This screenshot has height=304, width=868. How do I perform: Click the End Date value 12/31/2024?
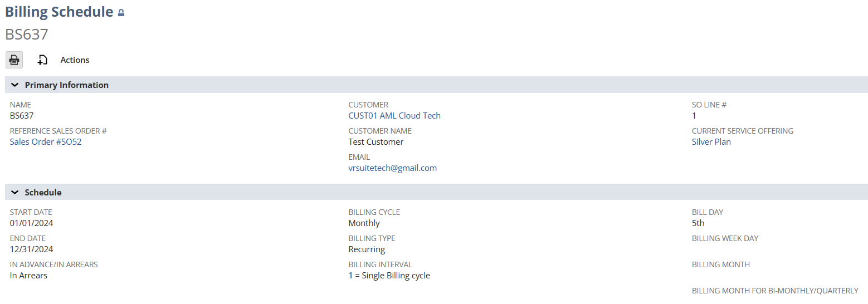click(32, 249)
